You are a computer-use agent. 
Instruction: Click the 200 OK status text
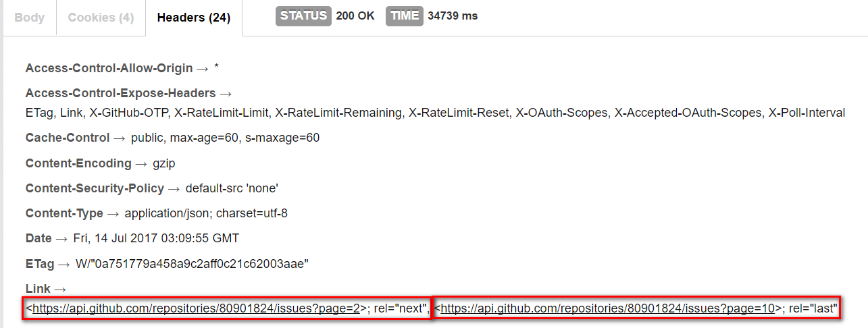(355, 16)
